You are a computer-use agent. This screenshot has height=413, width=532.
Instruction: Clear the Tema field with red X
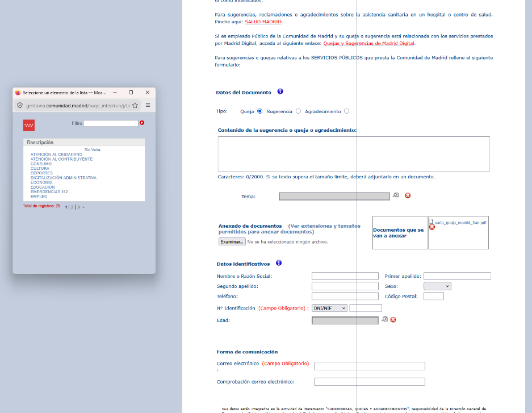point(408,196)
